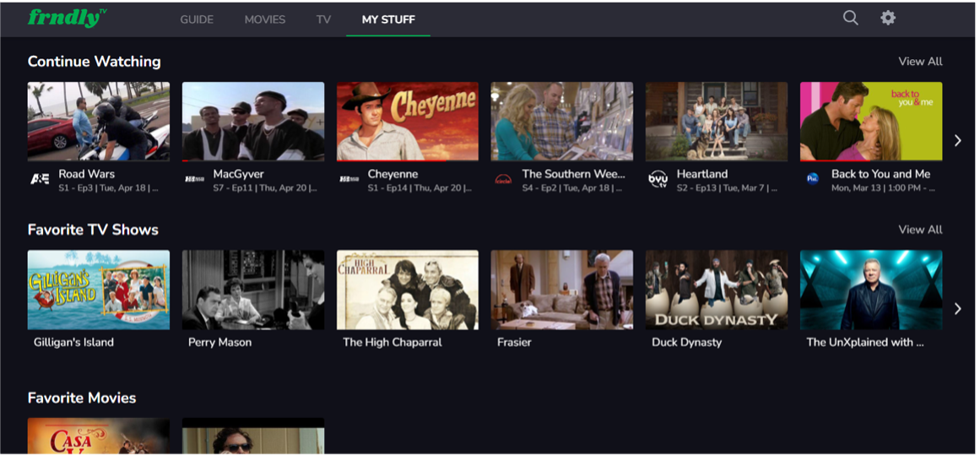Open the settings gear icon
980x456 pixels.
[x=887, y=18]
